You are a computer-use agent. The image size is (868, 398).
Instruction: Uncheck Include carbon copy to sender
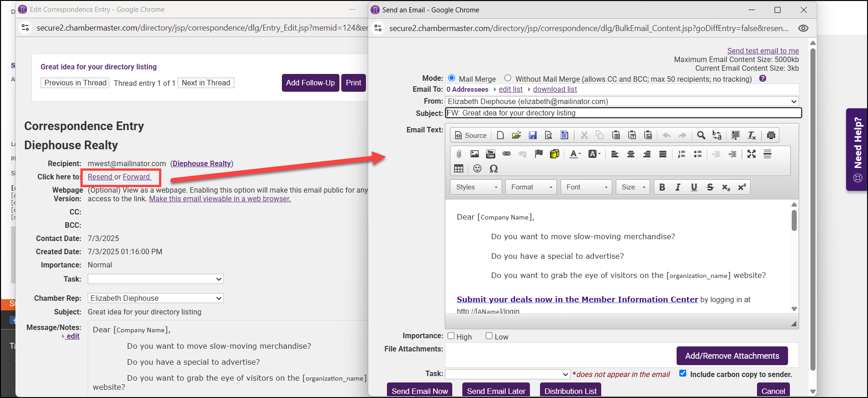pyautogui.click(x=683, y=373)
